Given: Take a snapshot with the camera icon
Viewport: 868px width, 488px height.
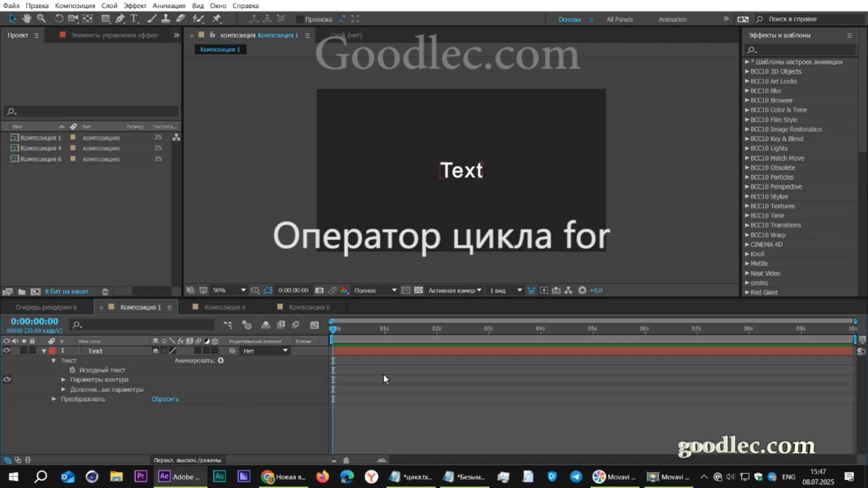Looking at the screenshot, I should 319,290.
